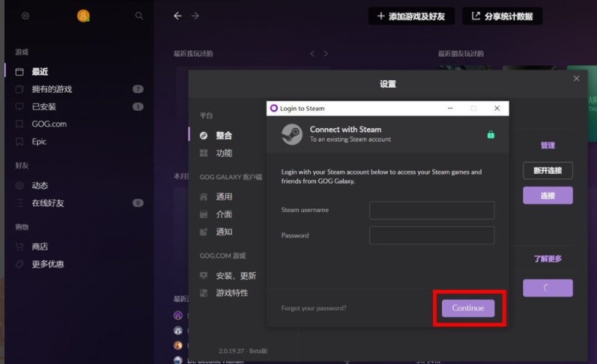The image size is (597, 364).
Task: Click the GOG Galaxy icon in the title bar
Action: click(273, 108)
